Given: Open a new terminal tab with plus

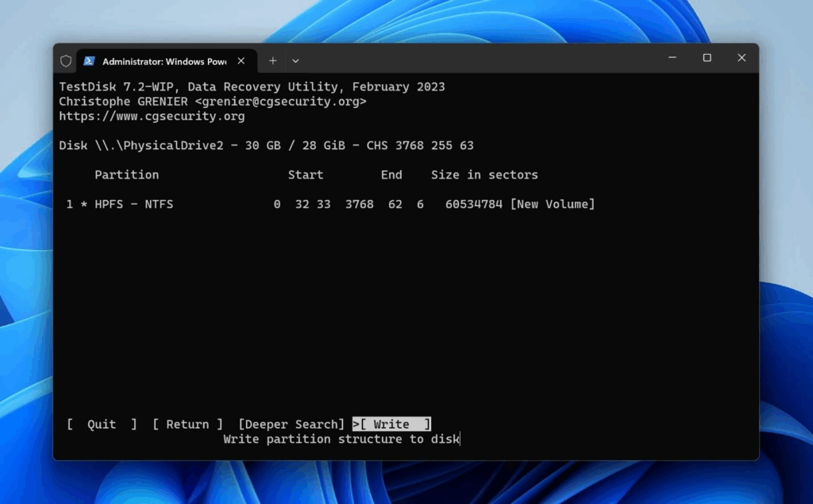Looking at the screenshot, I should pos(272,60).
